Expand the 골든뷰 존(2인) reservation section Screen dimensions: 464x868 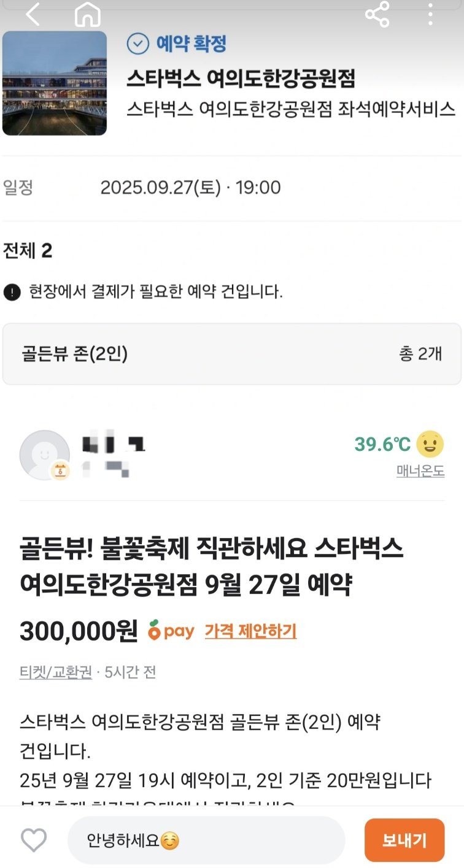[x=232, y=354]
